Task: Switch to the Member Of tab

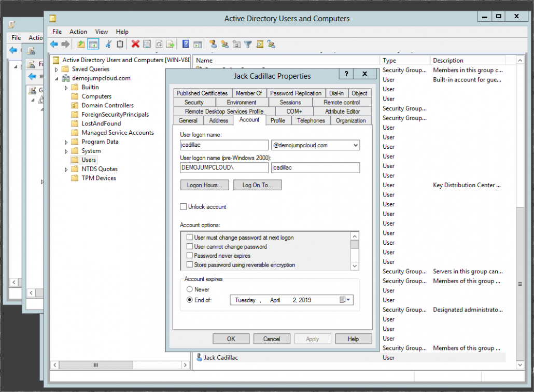Action: pos(248,93)
